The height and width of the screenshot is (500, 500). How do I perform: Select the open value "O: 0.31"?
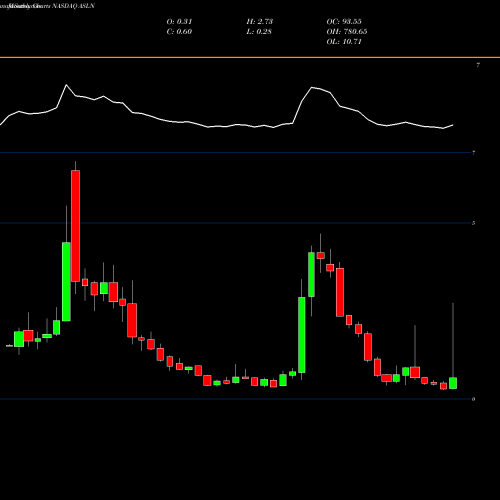click(179, 22)
